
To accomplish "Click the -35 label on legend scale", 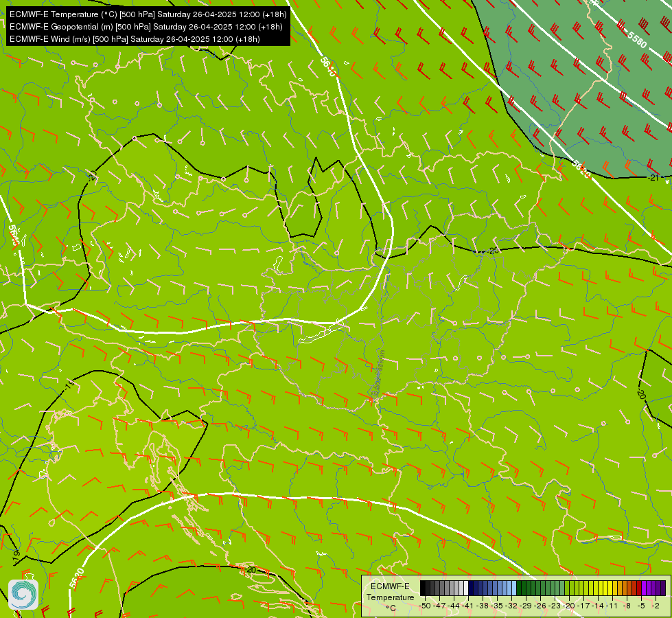I will click(x=497, y=606).
